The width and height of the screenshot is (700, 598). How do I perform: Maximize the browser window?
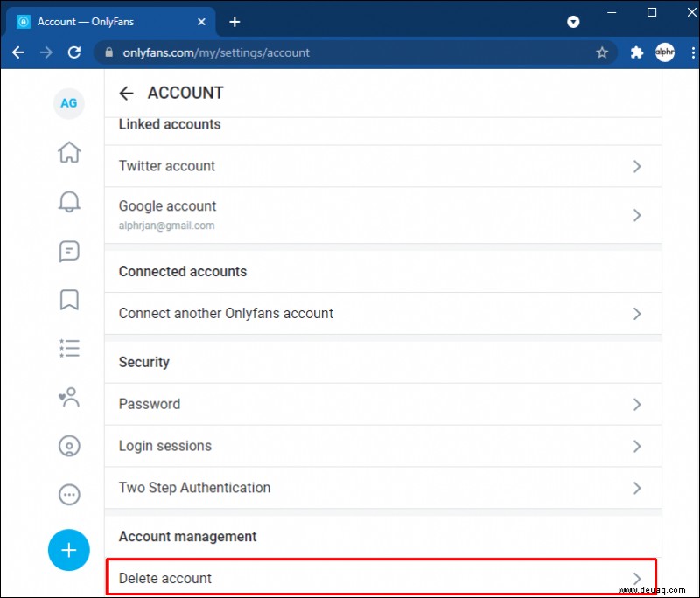(x=652, y=12)
